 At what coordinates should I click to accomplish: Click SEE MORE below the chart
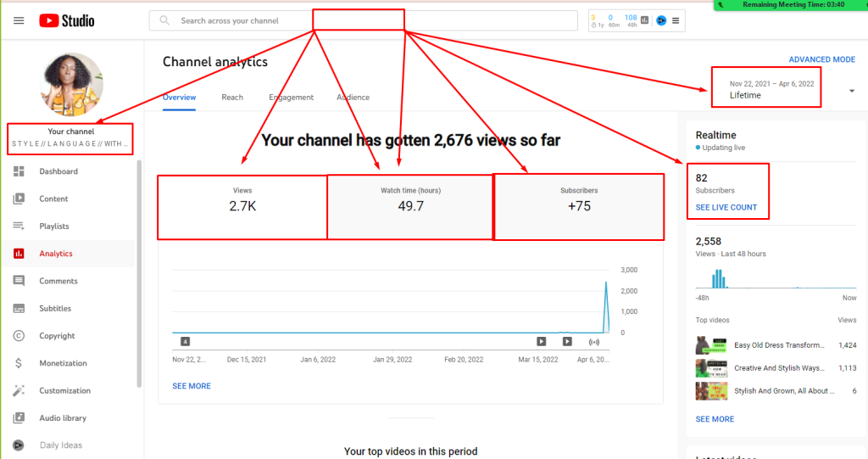pyautogui.click(x=192, y=386)
